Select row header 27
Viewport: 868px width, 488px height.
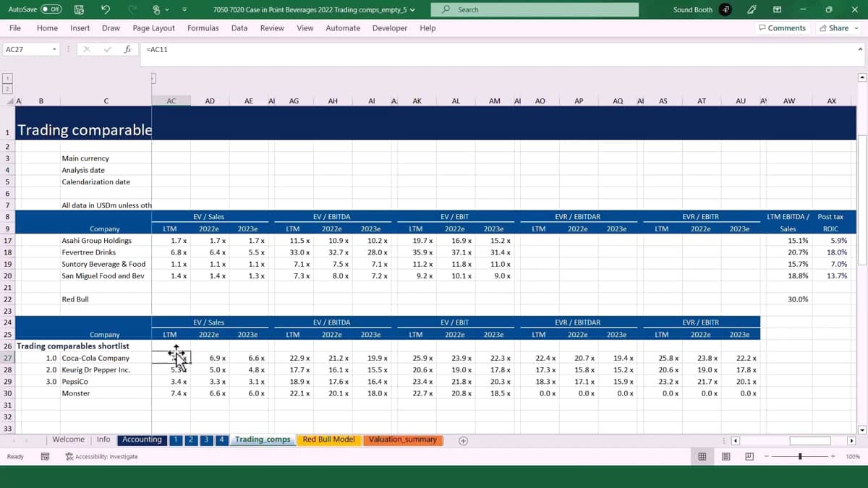(7, 358)
